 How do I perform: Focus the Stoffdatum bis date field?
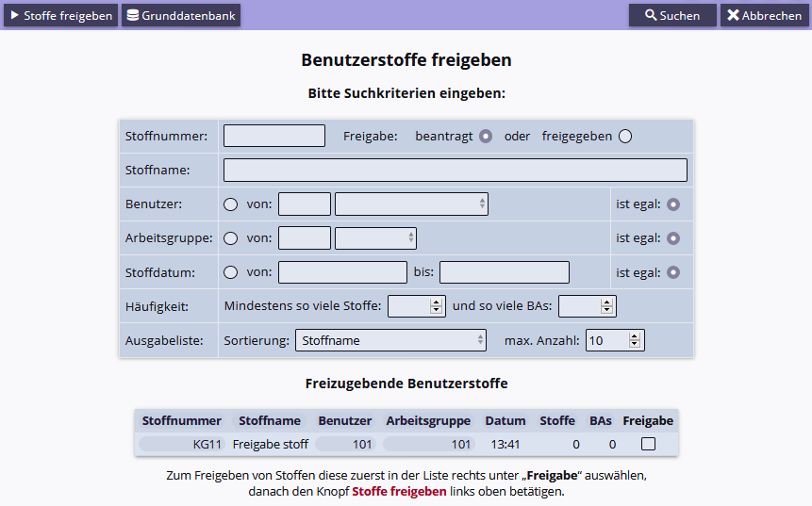click(x=505, y=272)
